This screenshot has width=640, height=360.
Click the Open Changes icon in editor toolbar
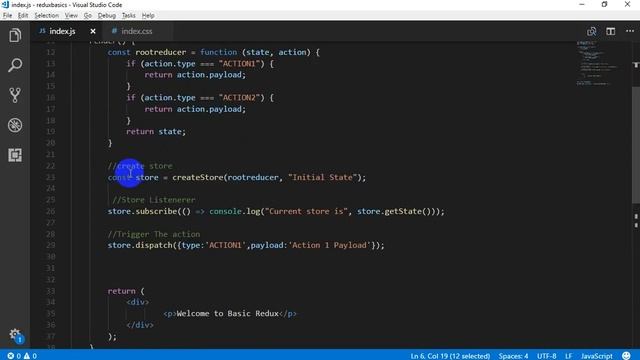tap(591, 31)
